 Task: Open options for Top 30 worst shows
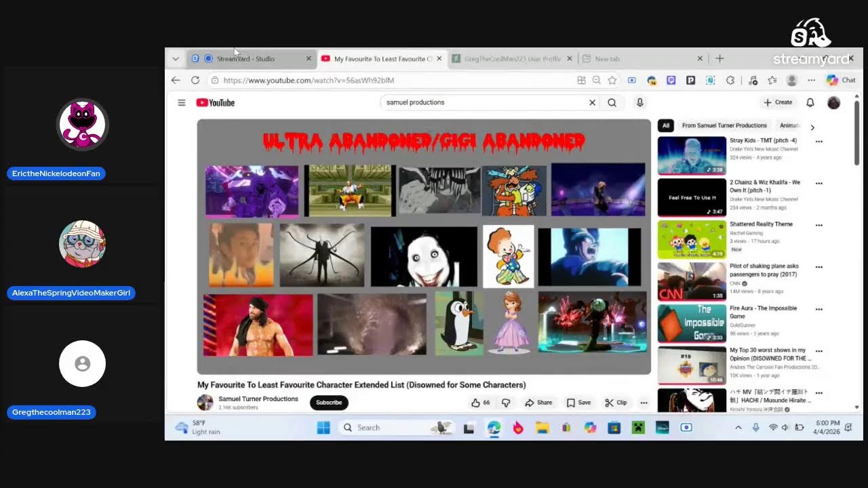[x=819, y=351]
